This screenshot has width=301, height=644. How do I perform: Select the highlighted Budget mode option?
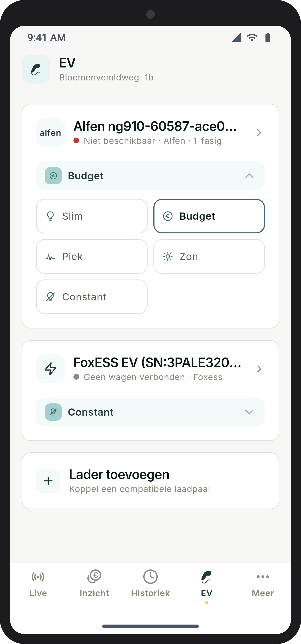(x=209, y=216)
